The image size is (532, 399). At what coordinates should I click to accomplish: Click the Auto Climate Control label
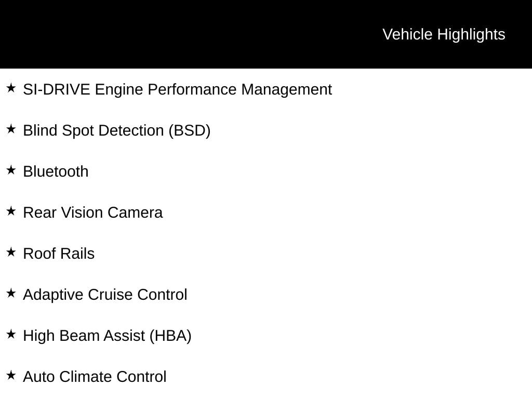coord(95,377)
